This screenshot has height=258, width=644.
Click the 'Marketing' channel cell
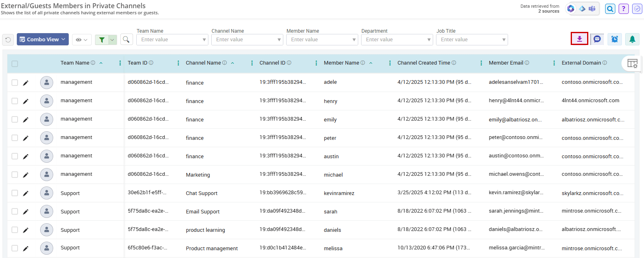click(x=198, y=175)
